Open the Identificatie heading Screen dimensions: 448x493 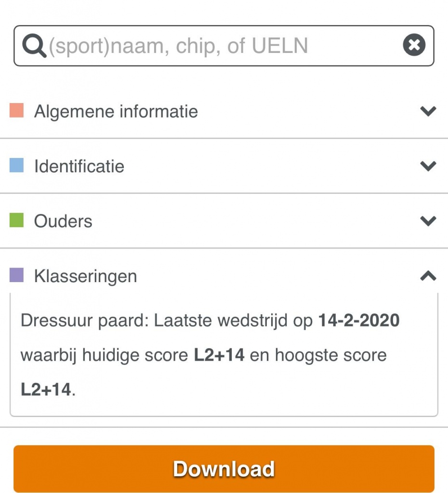79,166
